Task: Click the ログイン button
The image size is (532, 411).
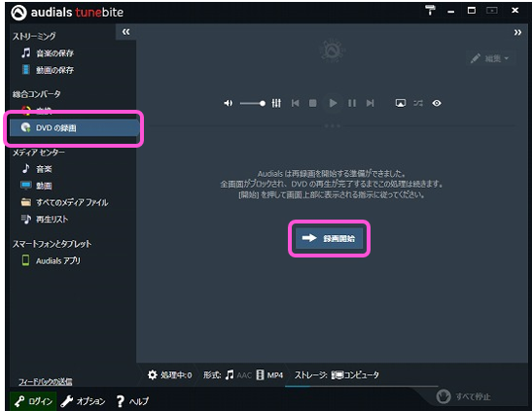Action: (33, 401)
